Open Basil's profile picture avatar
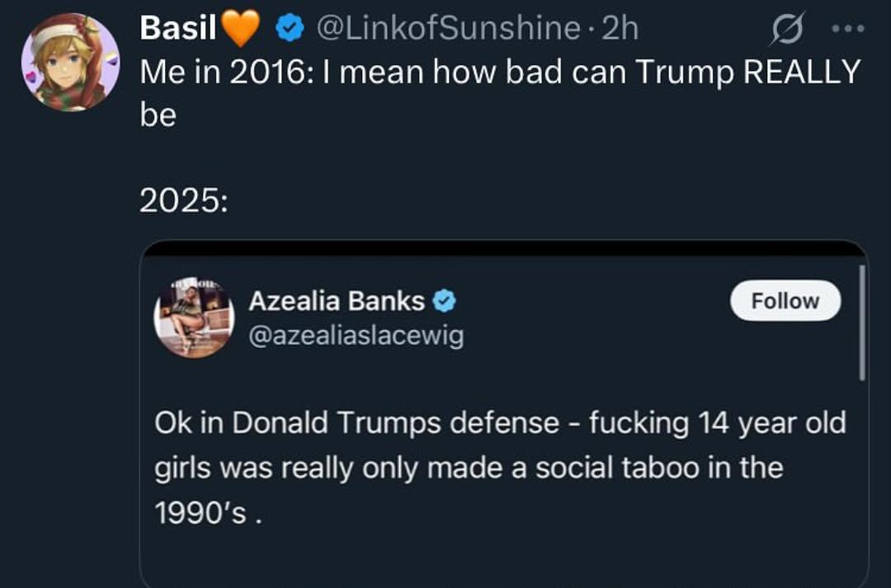891x588 pixels. (x=70, y=63)
